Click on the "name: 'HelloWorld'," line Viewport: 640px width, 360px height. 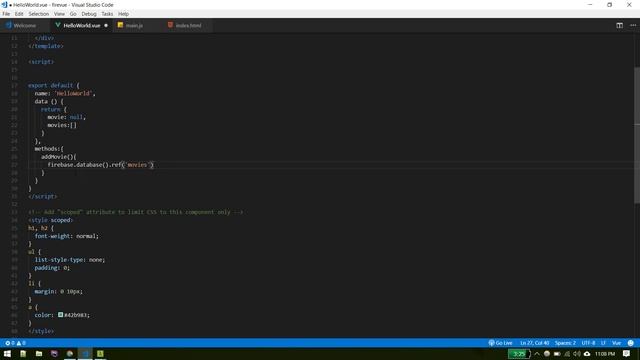click(x=65, y=93)
